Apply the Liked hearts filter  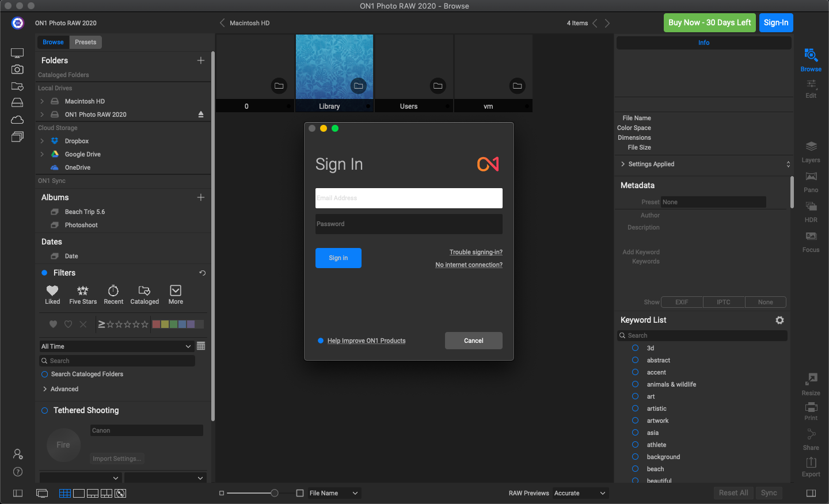coord(52,291)
